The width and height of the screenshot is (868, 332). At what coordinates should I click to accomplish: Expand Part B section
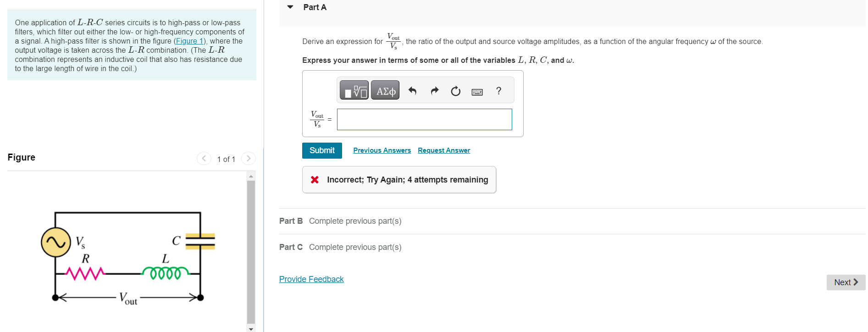pos(291,221)
